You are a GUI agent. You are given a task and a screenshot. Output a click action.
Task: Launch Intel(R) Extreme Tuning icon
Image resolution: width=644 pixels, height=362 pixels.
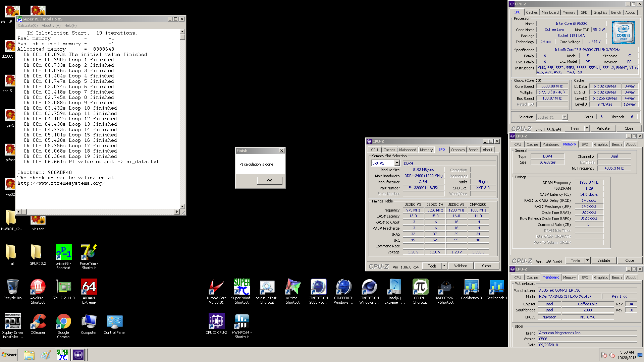(395, 291)
